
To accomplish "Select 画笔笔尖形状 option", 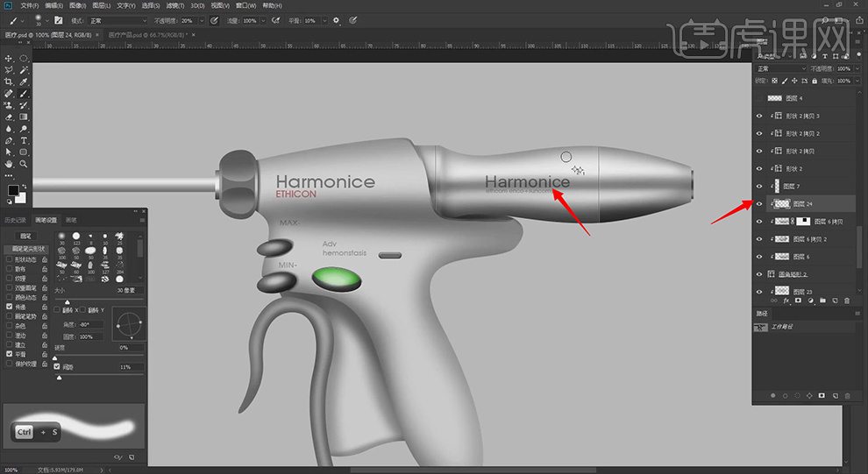I will click(28, 249).
